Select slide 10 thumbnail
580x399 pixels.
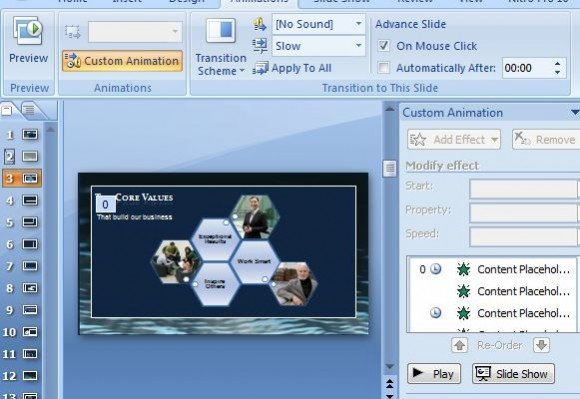[30, 332]
